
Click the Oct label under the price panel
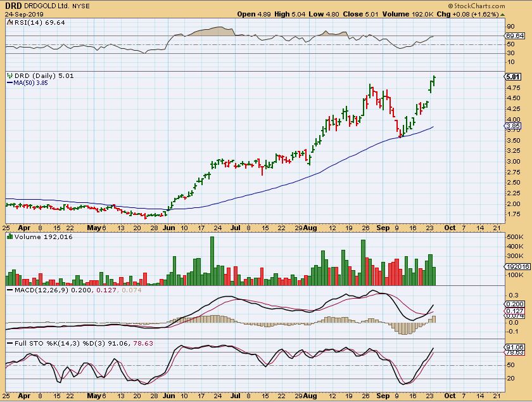tap(450, 228)
